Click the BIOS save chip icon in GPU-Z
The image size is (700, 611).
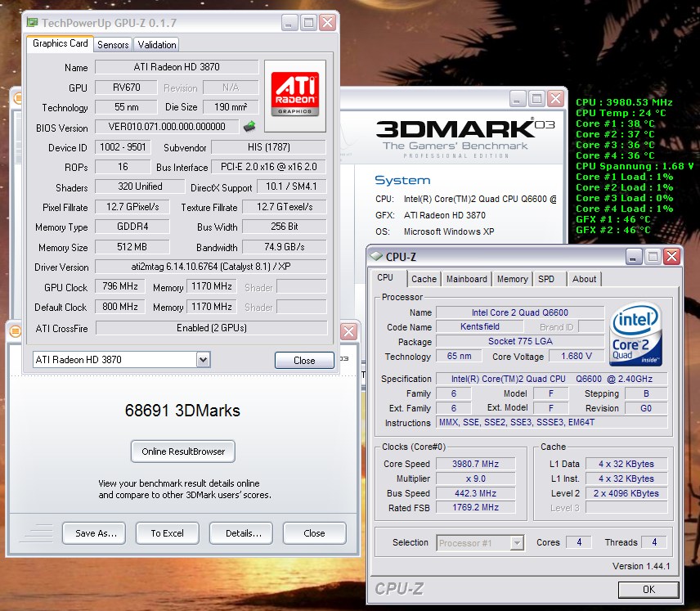pos(249,127)
